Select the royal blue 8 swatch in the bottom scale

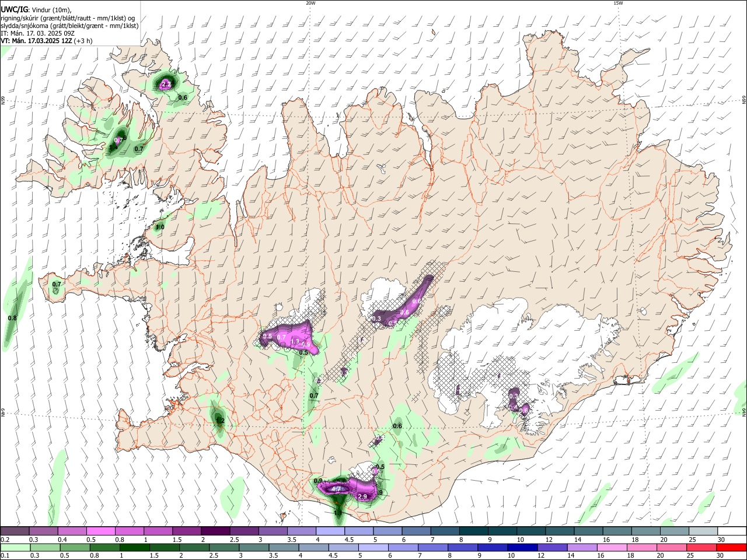click(463, 547)
